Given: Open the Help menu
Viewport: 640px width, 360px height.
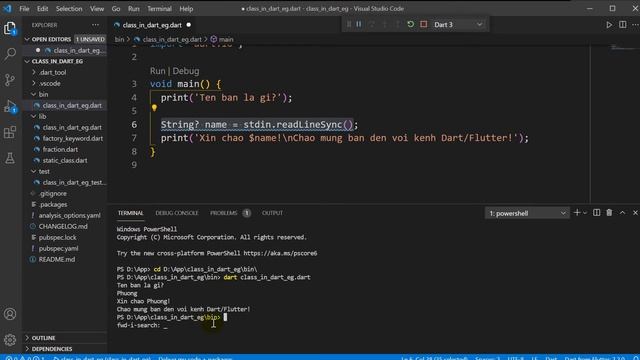Looking at the screenshot, I should 186,9.
